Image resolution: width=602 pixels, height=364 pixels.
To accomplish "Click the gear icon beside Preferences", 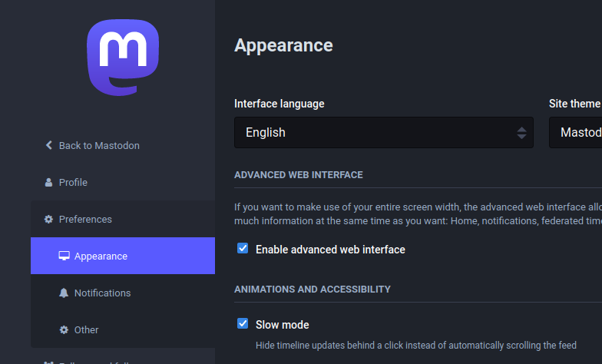I will (x=49, y=219).
